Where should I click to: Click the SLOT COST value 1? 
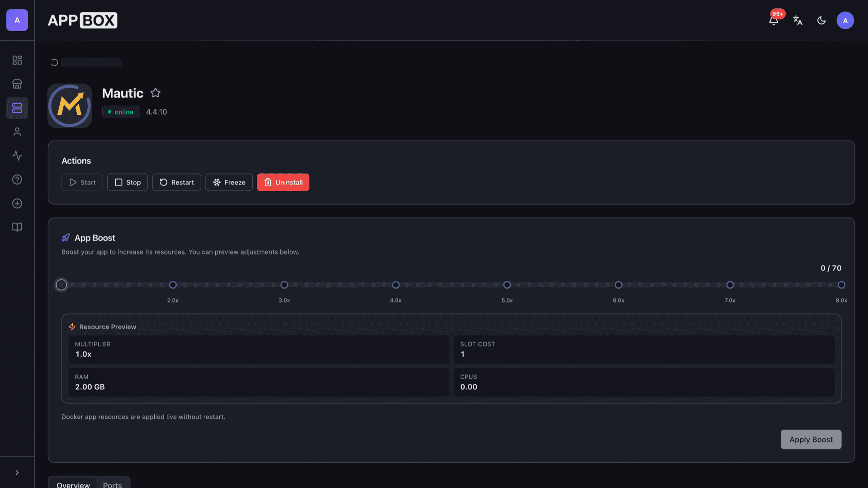click(462, 354)
